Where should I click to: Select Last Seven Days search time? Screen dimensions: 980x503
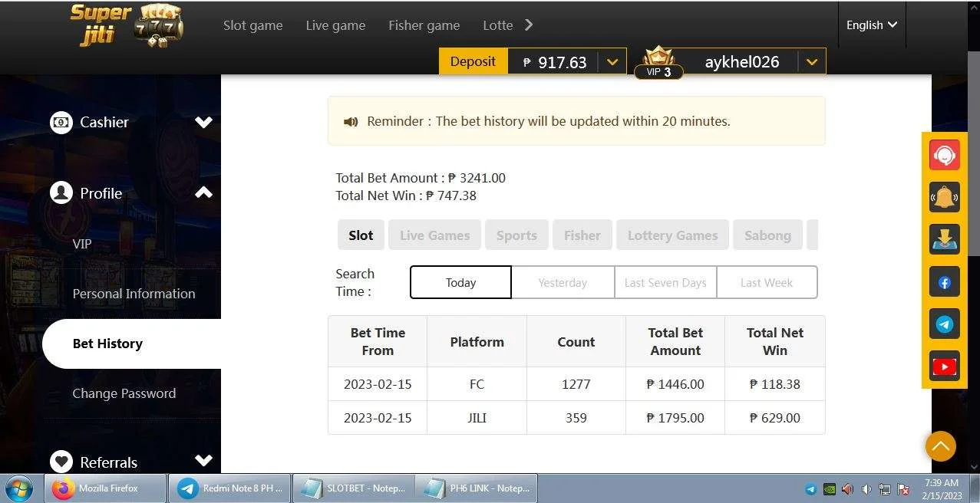point(665,282)
